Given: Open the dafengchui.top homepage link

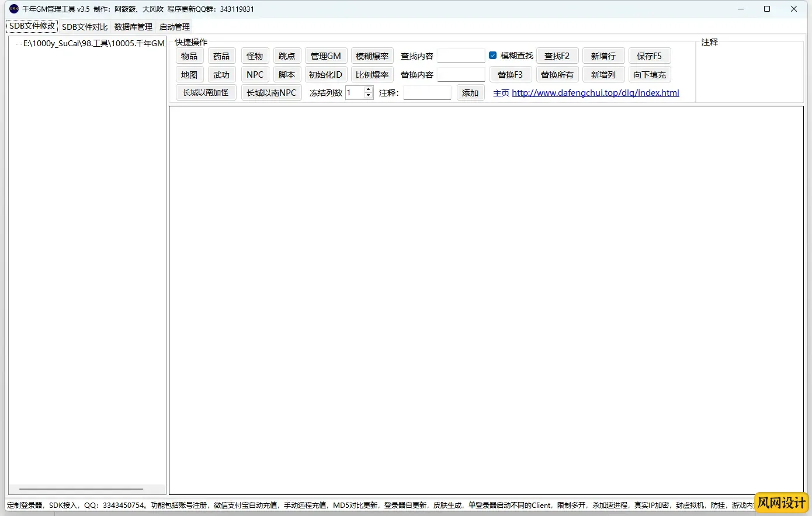Looking at the screenshot, I should (595, 93).
